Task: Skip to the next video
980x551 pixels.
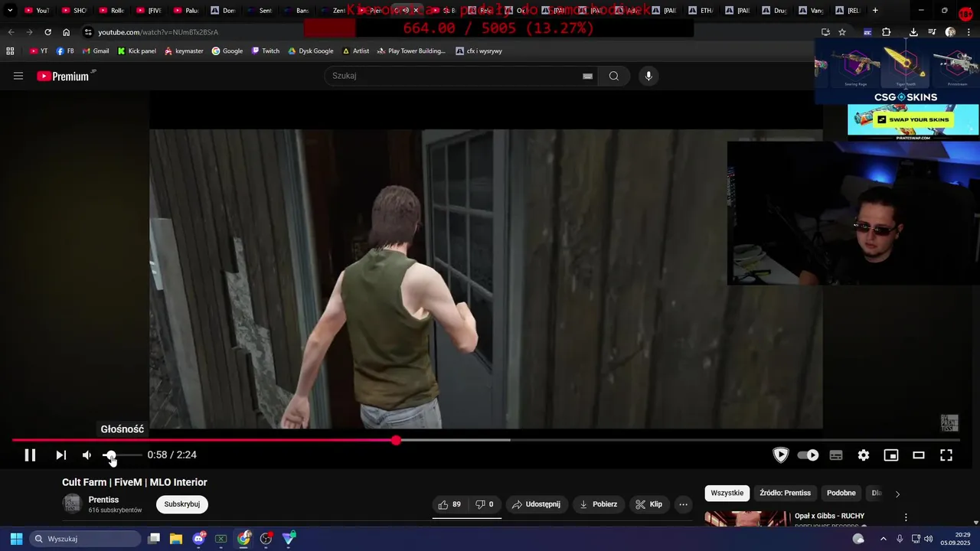Action: (x=61, y=455)
